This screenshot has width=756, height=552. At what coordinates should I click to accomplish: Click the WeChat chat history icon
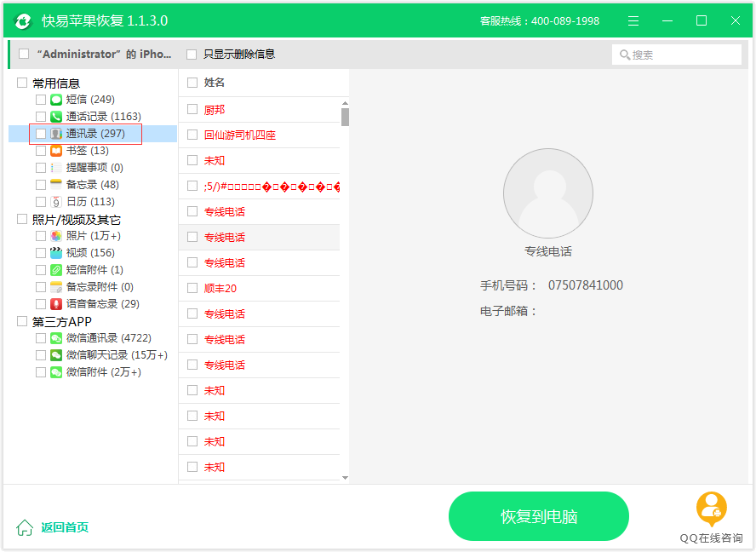[x=56, y=355]
